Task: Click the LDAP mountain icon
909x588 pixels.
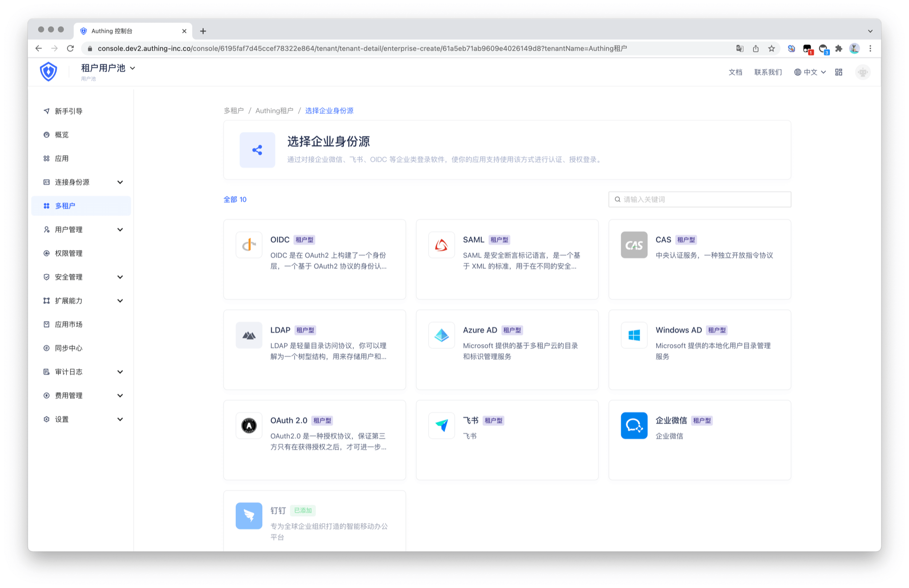Action: pyautogui.click(x=249, y=335)
